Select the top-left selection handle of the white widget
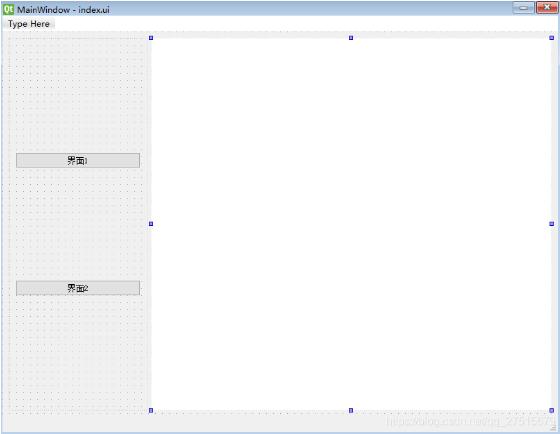 click(151, 38)
